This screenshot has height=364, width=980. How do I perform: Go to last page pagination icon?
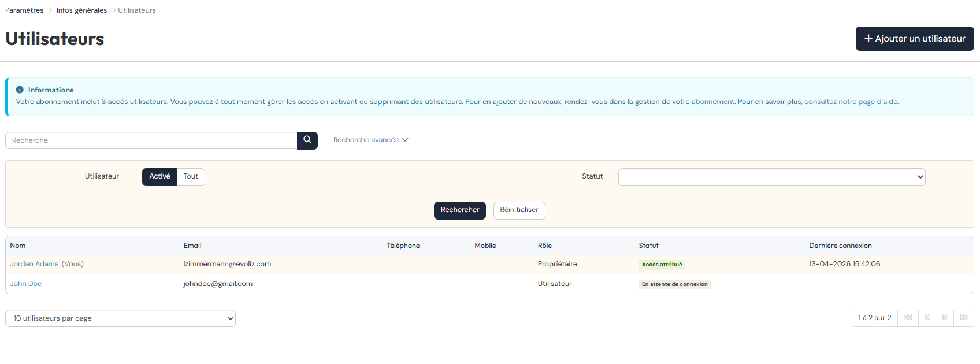[x=963, y=318]
